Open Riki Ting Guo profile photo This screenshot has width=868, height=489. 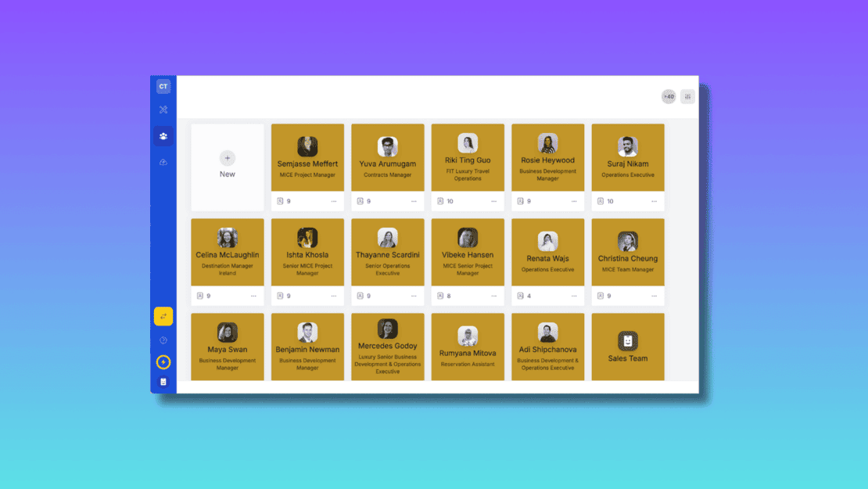[468, 143]
